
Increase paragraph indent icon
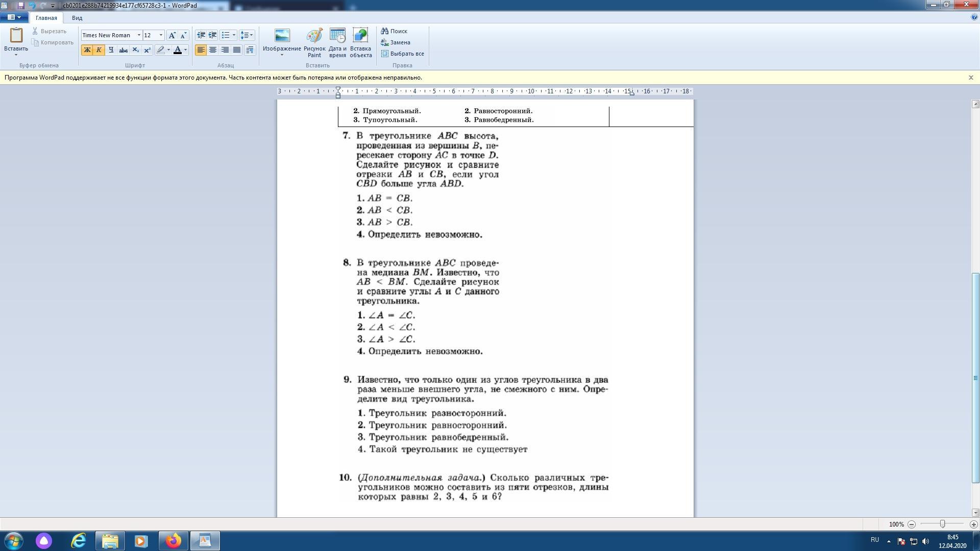click(212, 35)
